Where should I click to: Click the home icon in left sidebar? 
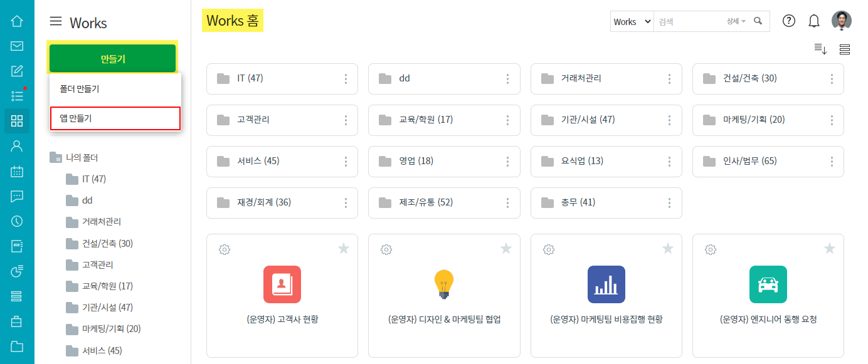[x=17, y=21]
